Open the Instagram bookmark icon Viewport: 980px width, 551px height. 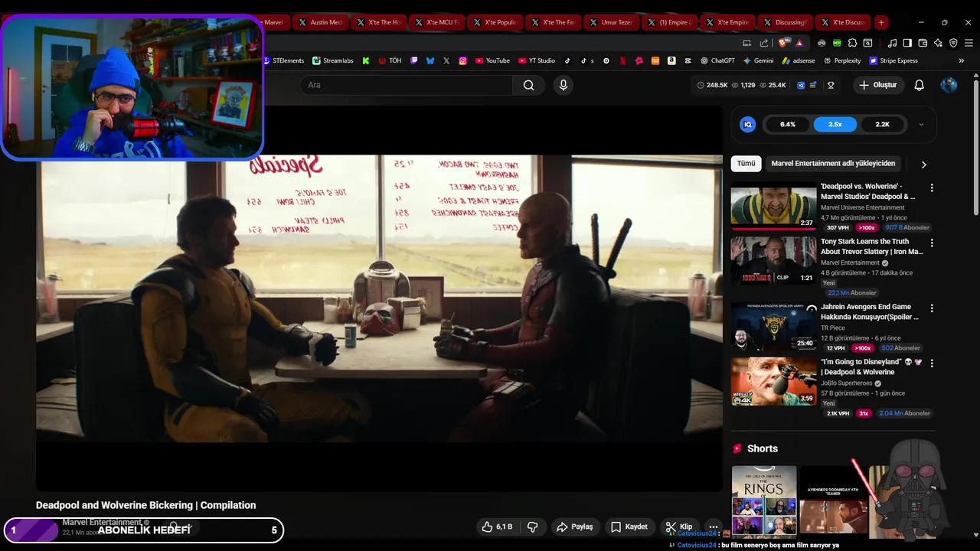(462, 60)
